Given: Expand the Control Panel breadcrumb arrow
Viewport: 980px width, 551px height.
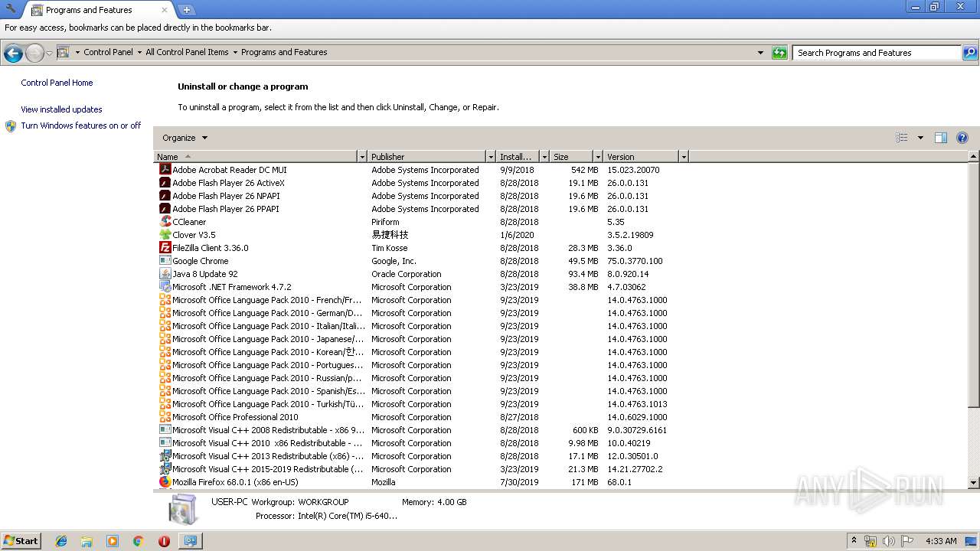Looking at the screenshot, I should click(x=139, y=53).
